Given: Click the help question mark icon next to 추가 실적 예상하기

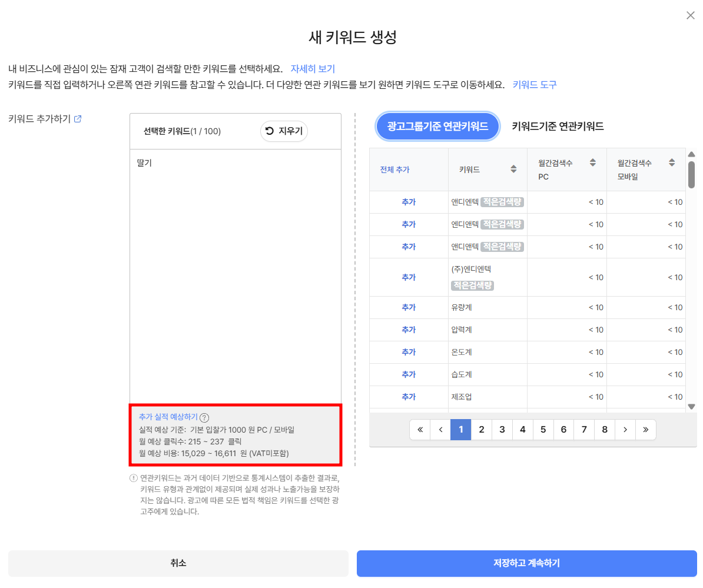Looking at the screenshot, I should [x=204, y=418].
